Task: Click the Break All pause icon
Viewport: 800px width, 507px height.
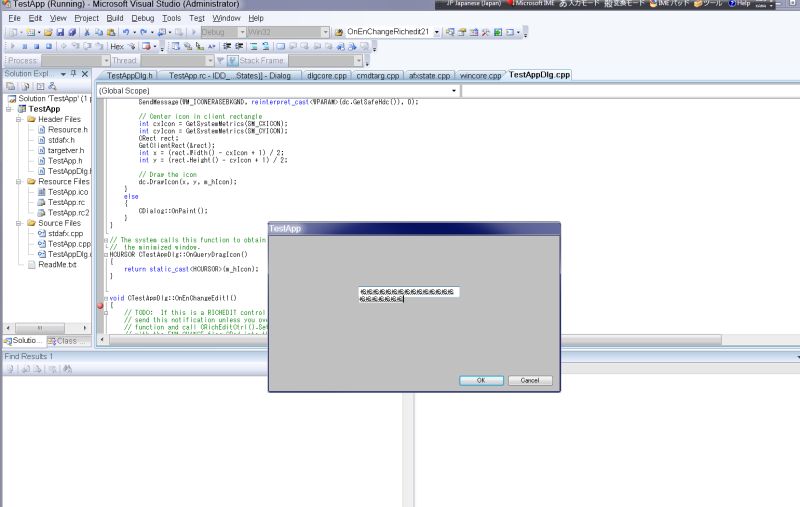Action: pos(24,46)
